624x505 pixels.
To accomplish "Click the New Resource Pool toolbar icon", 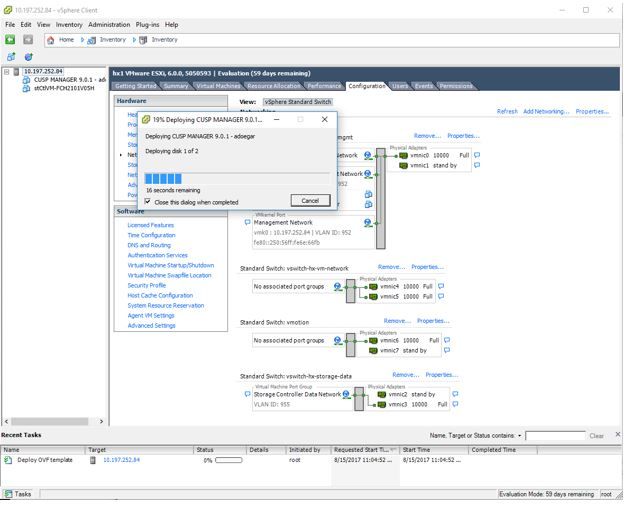I will 29,57.
